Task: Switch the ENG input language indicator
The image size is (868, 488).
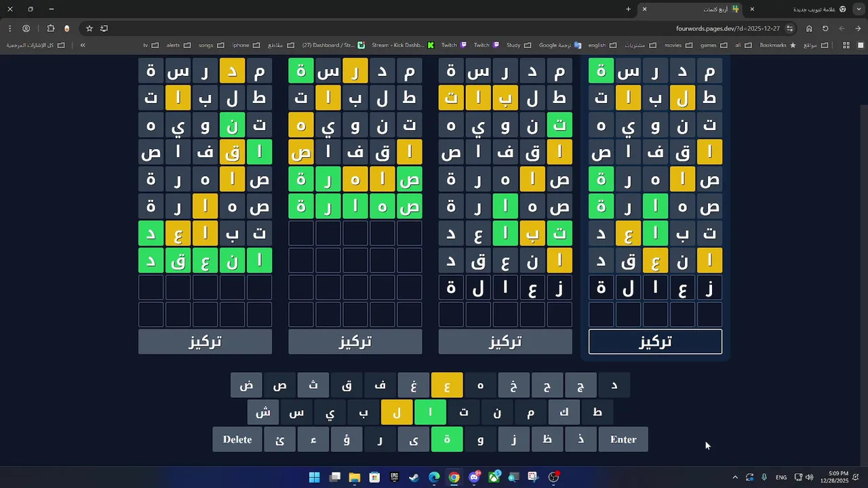Action: click(781, 477)
